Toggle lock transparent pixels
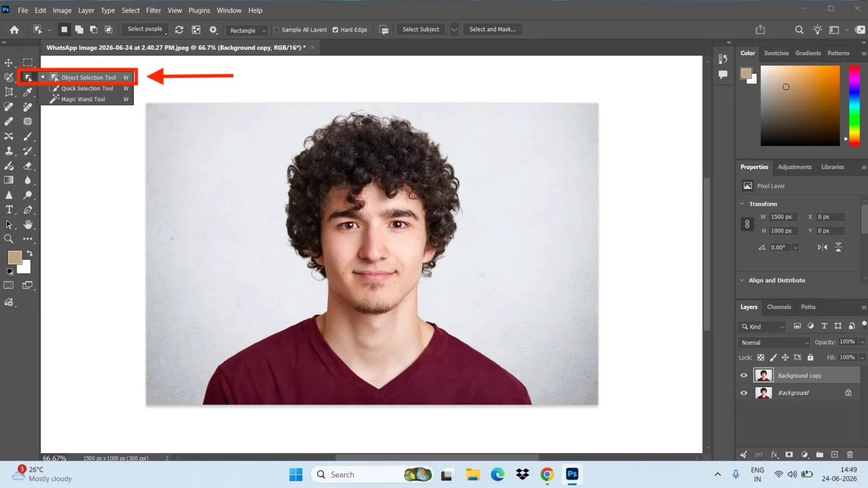Image resolution: width=868 pixels, height=488 pixels. tap(761, 357)
